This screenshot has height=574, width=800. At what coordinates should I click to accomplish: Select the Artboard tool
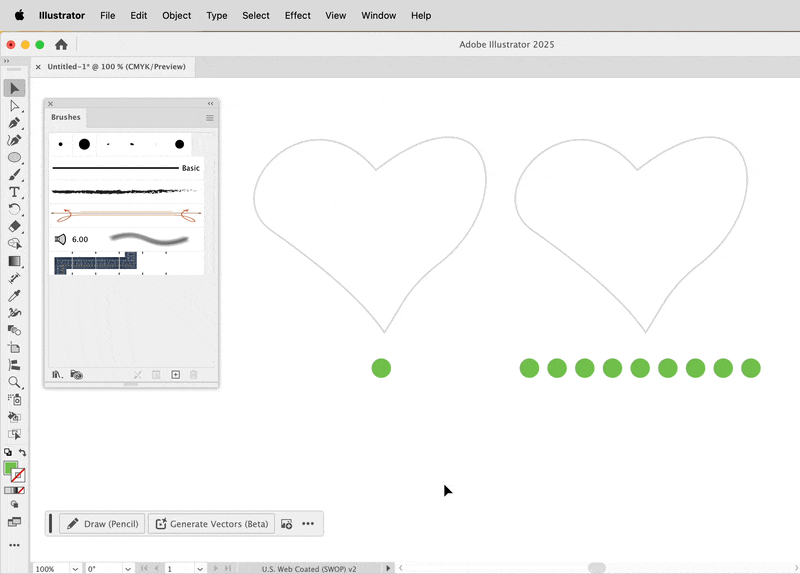pyautogui.click(x=14, y=348)
